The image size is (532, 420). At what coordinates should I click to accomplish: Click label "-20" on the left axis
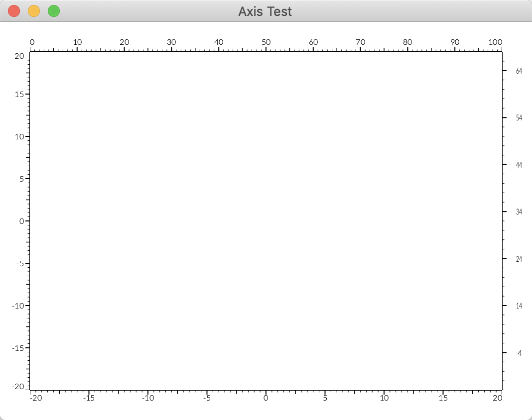click(x=18, y=387)
